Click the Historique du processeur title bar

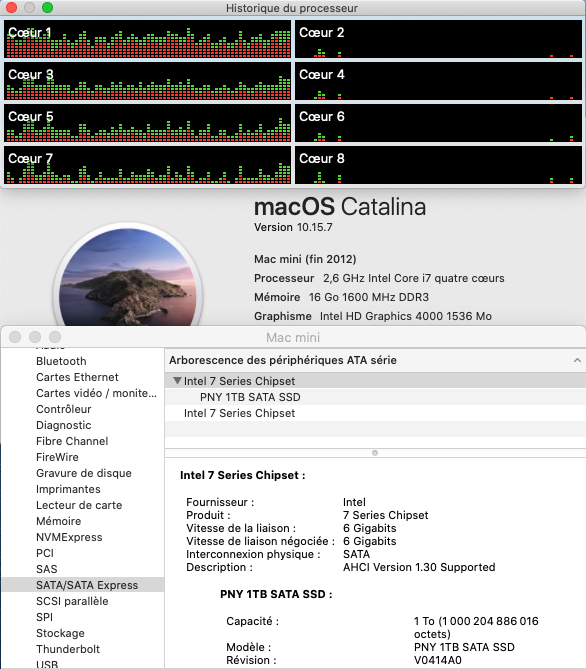pos(292,8)
